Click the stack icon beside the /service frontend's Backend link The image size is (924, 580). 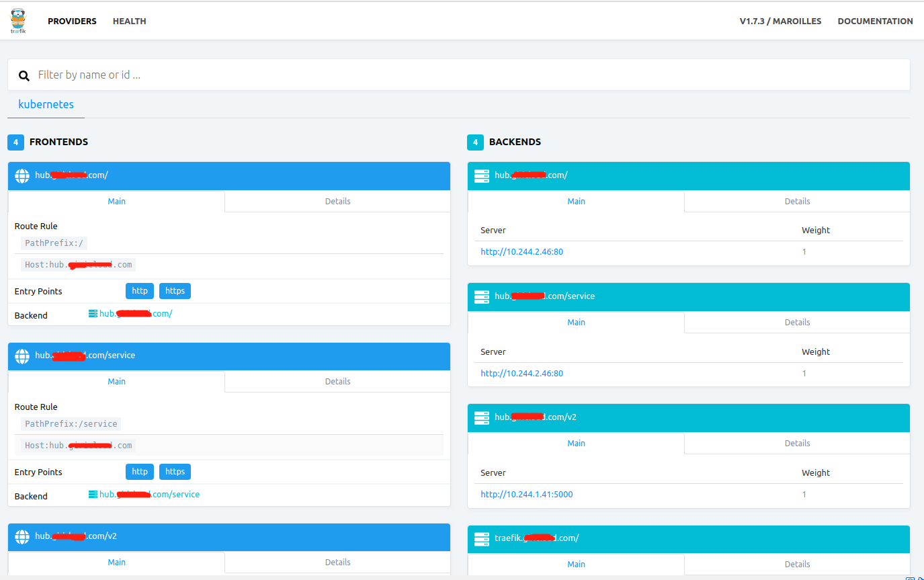click(93, 494)
